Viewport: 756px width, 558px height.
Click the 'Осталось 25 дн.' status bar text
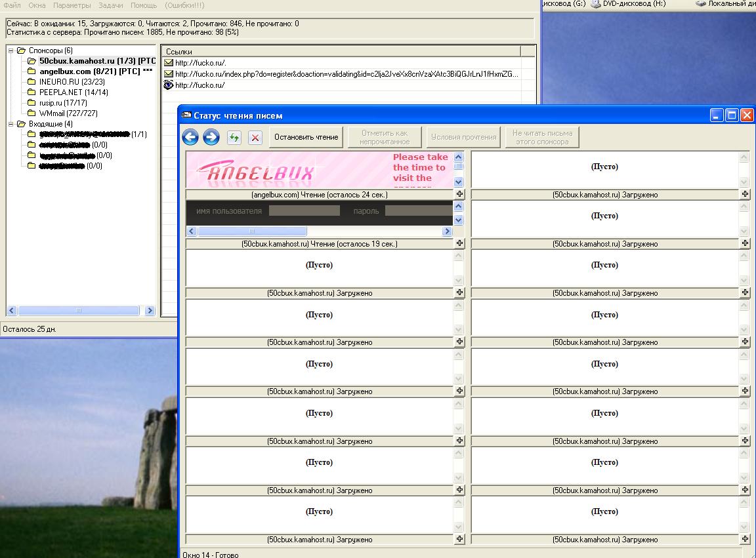pyautogui.click(x=30, y=329)
